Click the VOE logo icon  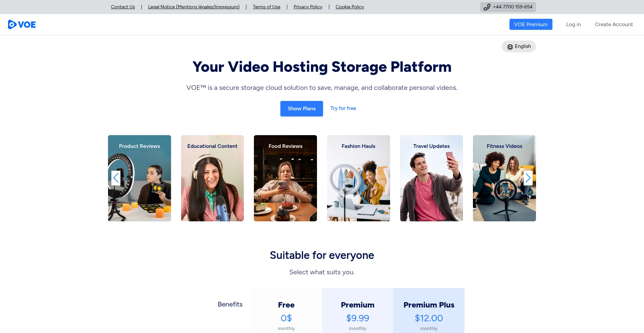tap(12, 24)
